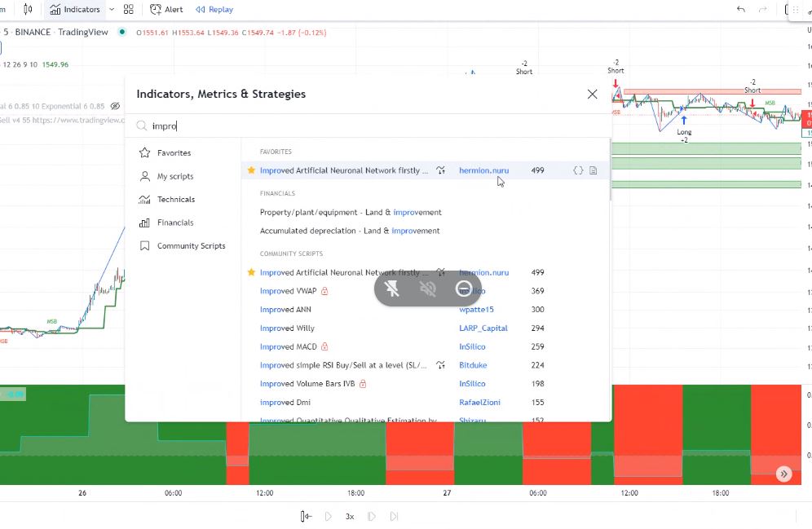Open the wpatte15 author link
The height and width of the screenshot is (529, 812).
(476, 310)
